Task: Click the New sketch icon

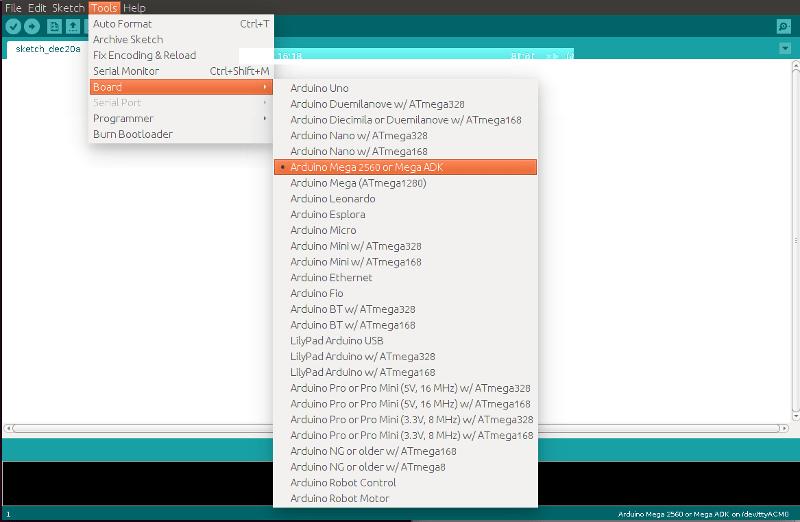Action: [55, 26]
